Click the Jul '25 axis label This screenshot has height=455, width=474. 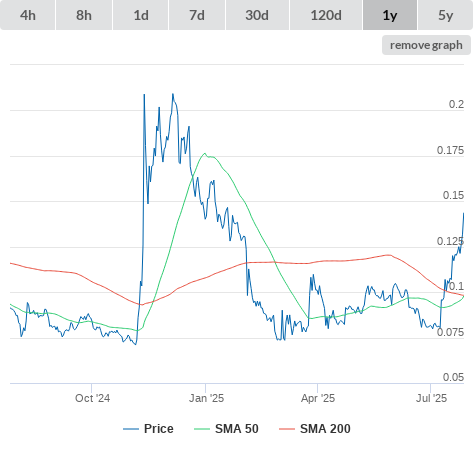point(431,398)
